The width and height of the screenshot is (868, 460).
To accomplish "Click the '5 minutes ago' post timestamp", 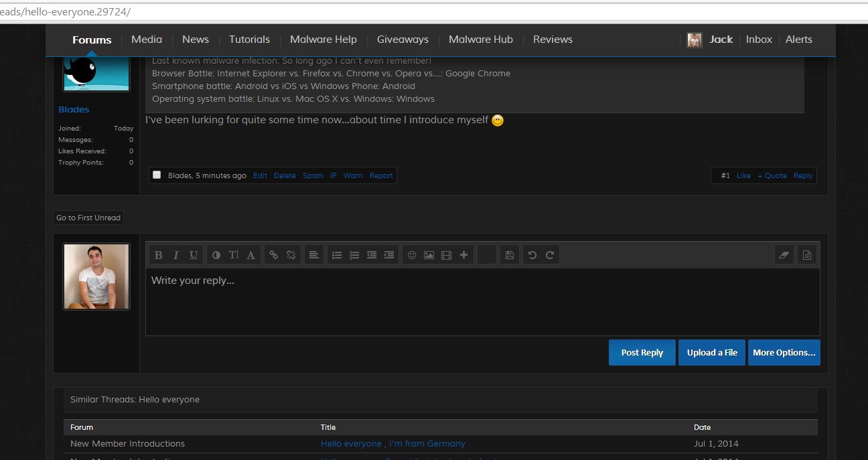I will [221, 175].
